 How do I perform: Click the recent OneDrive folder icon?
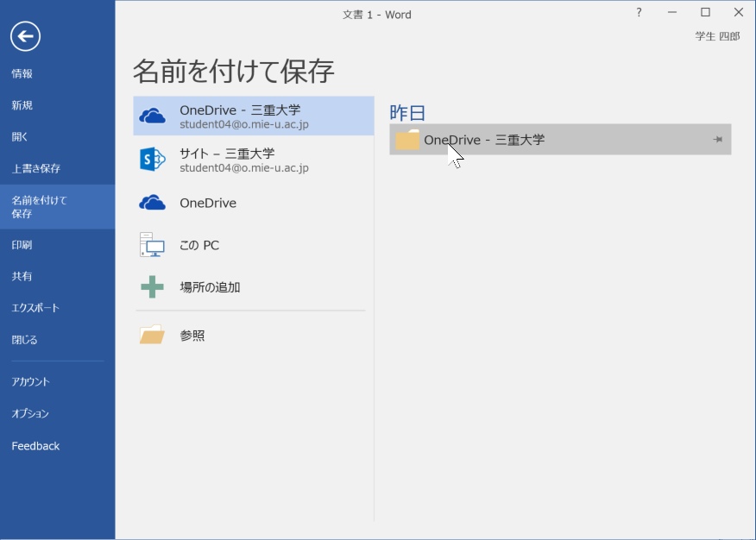point(407,140)
